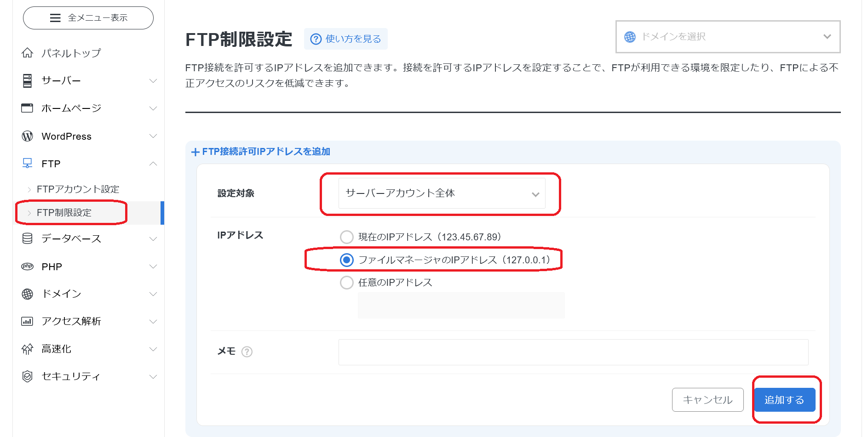Screen dimensions: 868x437
Task: Expand the ドメイン menu chevron
Action: pos(153,294)
